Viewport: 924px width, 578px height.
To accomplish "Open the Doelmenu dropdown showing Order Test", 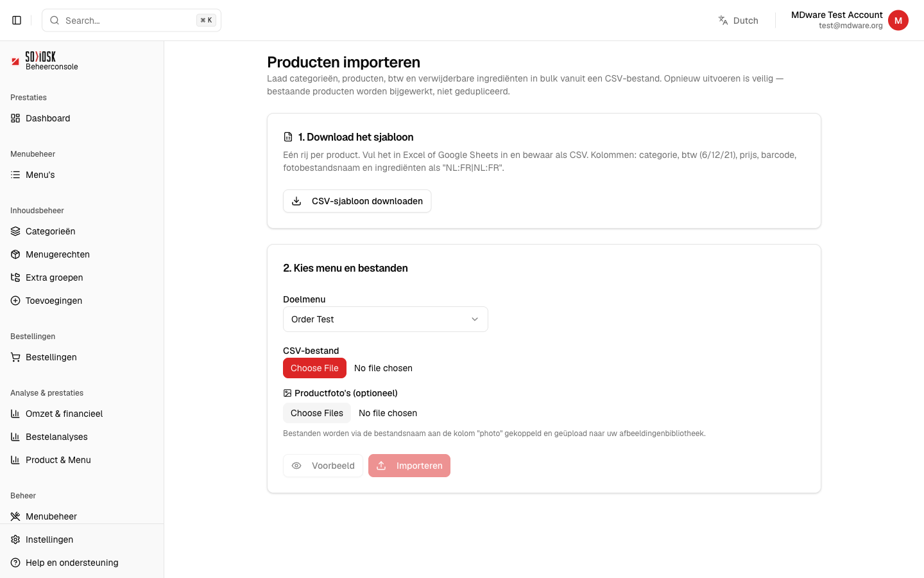I will (386, 319).
